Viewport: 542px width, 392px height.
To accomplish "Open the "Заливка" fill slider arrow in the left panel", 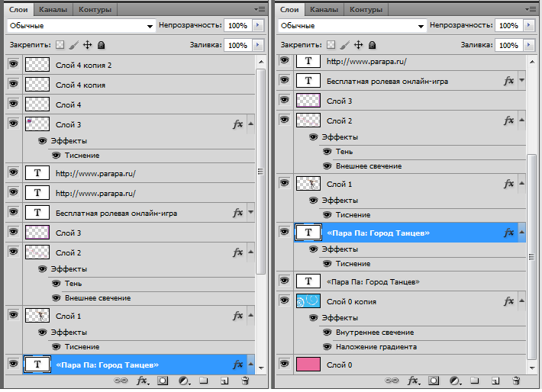I will (x=257, y=46).
